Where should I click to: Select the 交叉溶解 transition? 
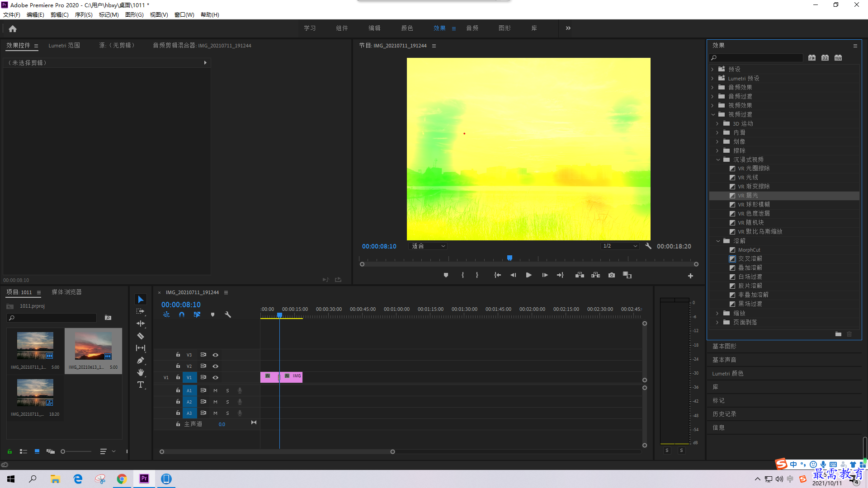coord(750,258)
